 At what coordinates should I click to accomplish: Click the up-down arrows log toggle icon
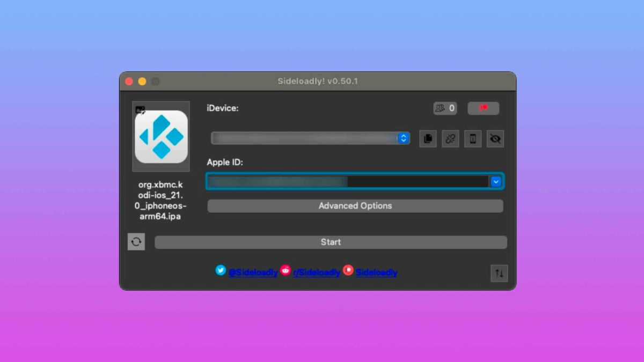(499, 274)
